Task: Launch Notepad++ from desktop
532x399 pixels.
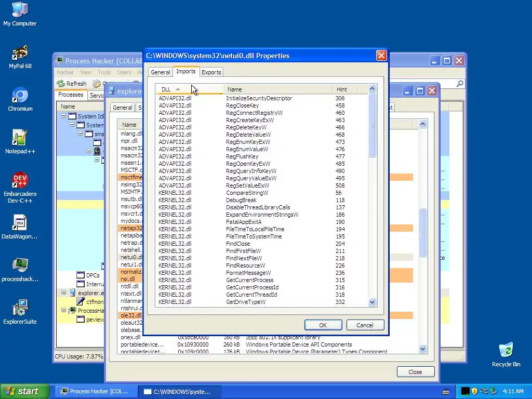Action: click(20, 142)
